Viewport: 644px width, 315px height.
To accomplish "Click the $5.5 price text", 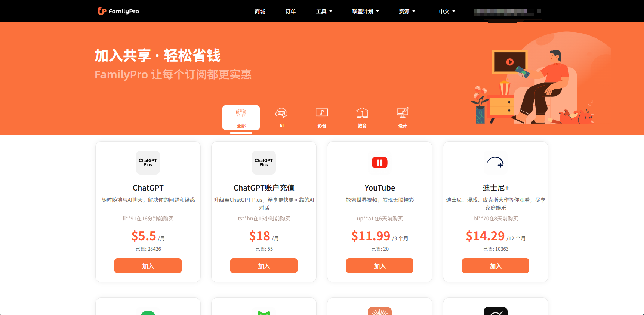I will click(x=144, y=236).
